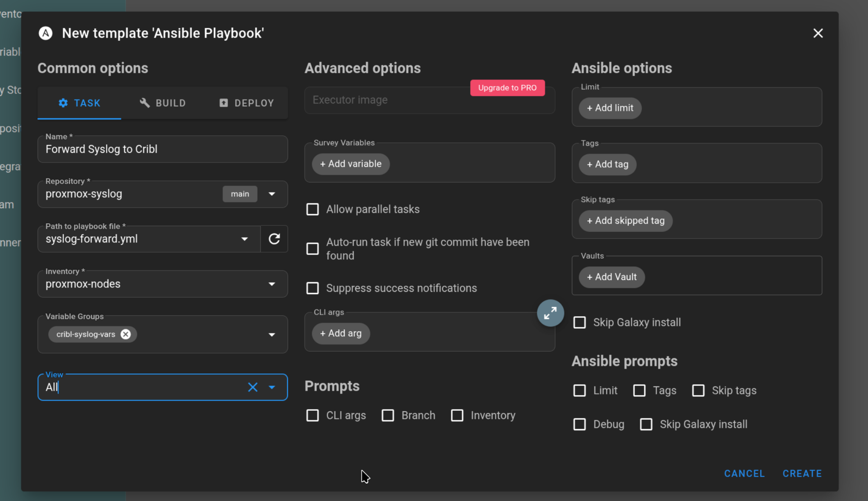The image size is (868, 501).
Task: Click Add skipped tag button
Action: tap(625, 221)
